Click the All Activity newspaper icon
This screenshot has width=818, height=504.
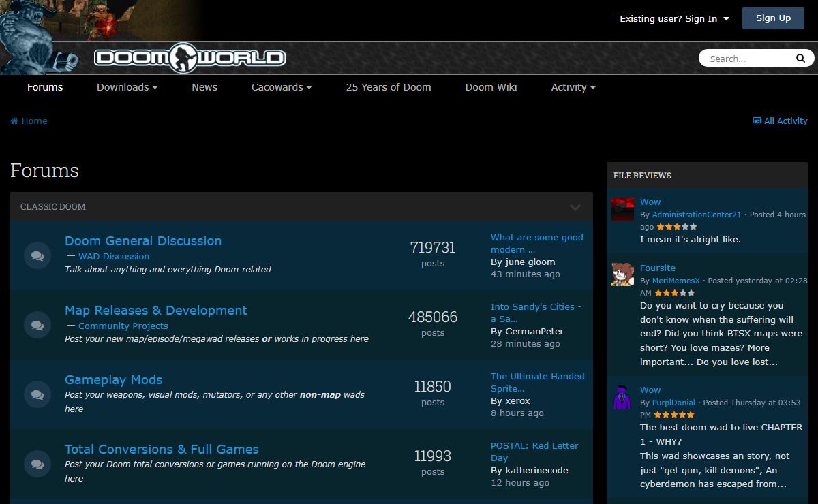click(x=757, y=121)
